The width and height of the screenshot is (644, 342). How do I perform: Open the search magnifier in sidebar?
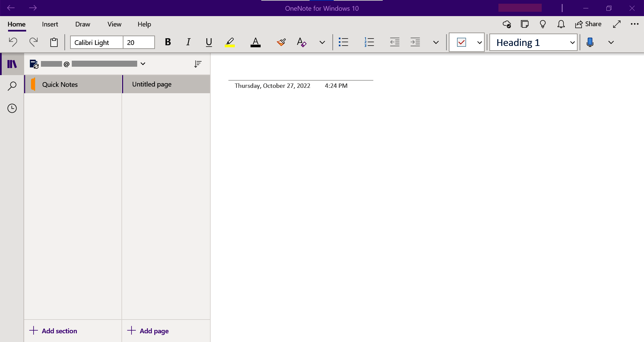12,86
